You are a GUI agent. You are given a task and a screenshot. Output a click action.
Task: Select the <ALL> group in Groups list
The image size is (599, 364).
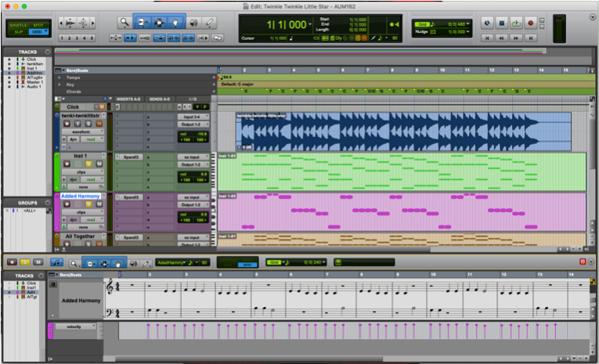point(30,211)
